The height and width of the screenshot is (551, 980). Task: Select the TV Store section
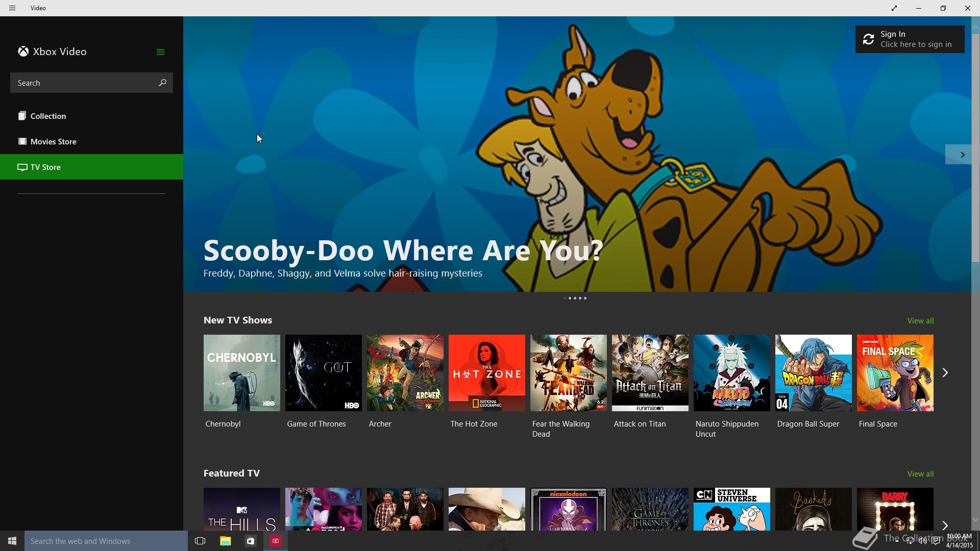pos(91,167)
